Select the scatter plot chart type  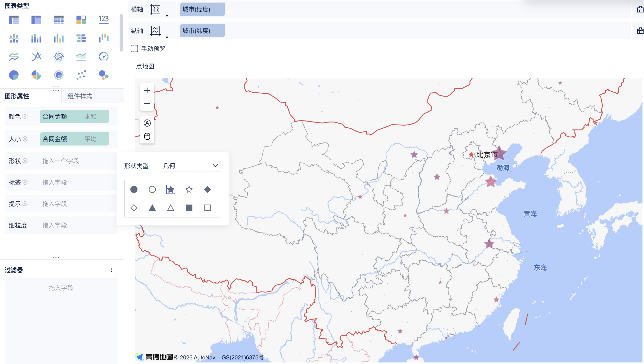click(81, 75)
